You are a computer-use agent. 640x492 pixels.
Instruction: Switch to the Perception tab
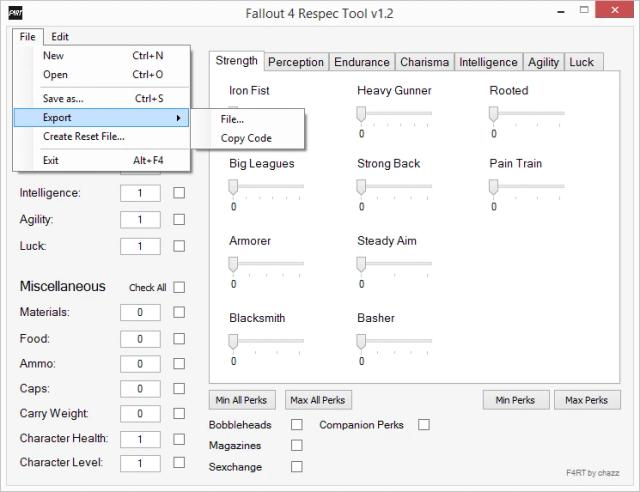click(x=296, y=62)
